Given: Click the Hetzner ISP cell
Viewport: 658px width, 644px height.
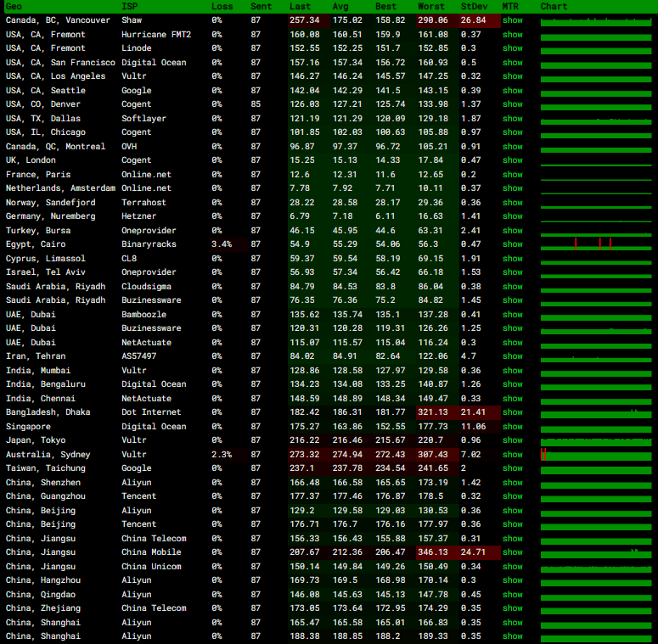Looking at the screenshot, I should tap(139, 216).
